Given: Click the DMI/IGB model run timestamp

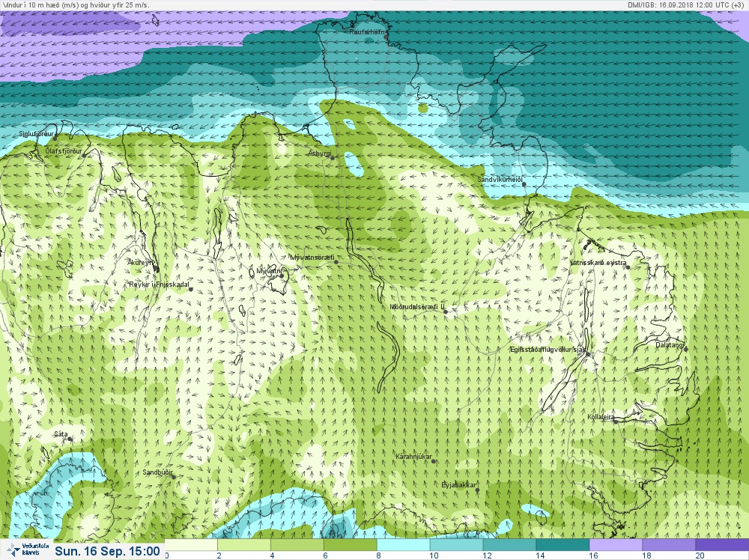Looking at the screenshot, I should click(688, 5).
